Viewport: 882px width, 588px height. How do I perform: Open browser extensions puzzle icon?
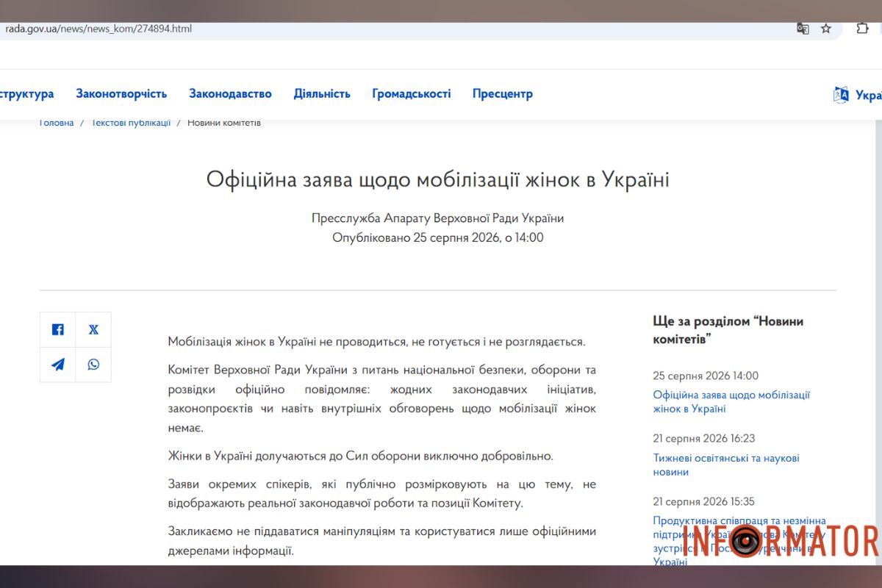point(862,29)
